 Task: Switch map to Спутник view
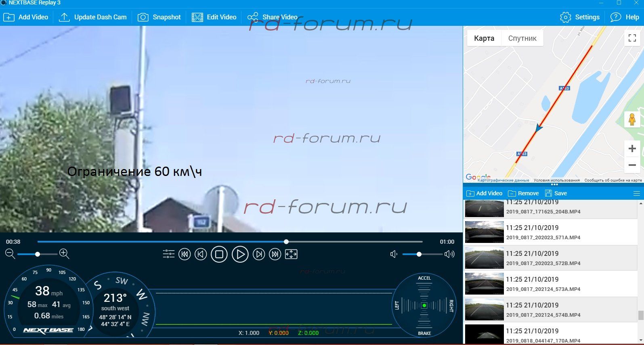coord(522,38)
